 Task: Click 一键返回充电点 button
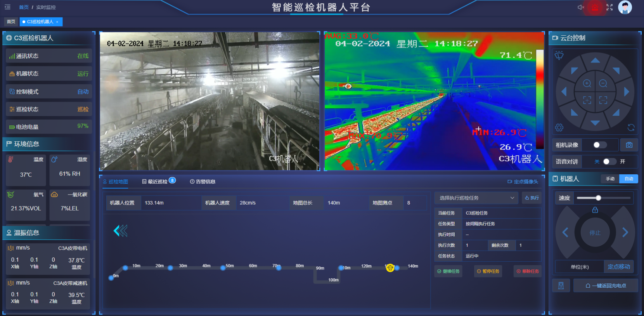(x=606, y=286)
